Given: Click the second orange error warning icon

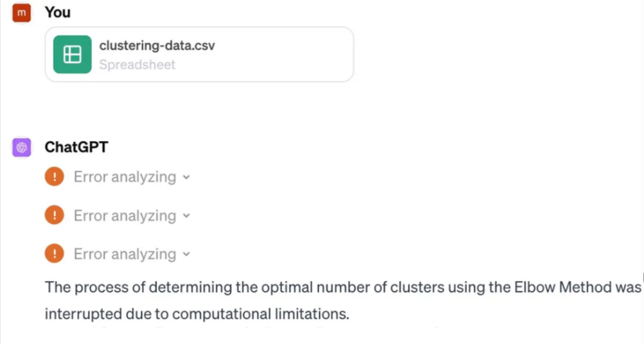Looking at the screenshot, I should point(54,215).
